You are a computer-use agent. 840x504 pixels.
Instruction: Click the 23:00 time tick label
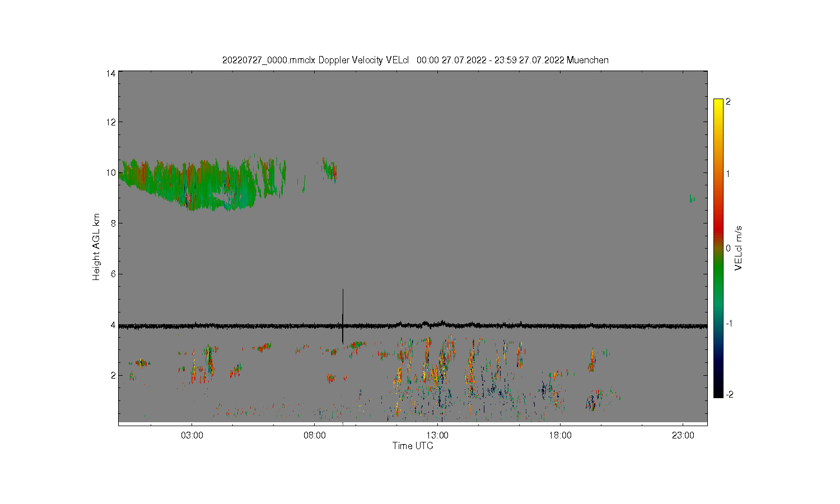(683, 436)
